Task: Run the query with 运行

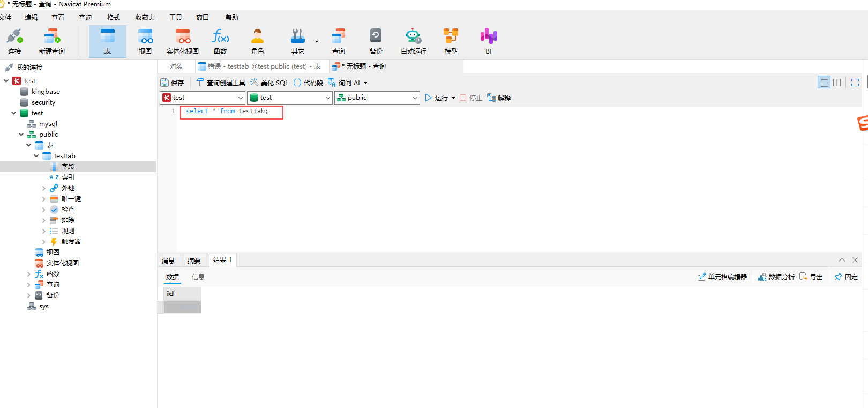Action: click(x=436, y=98)
